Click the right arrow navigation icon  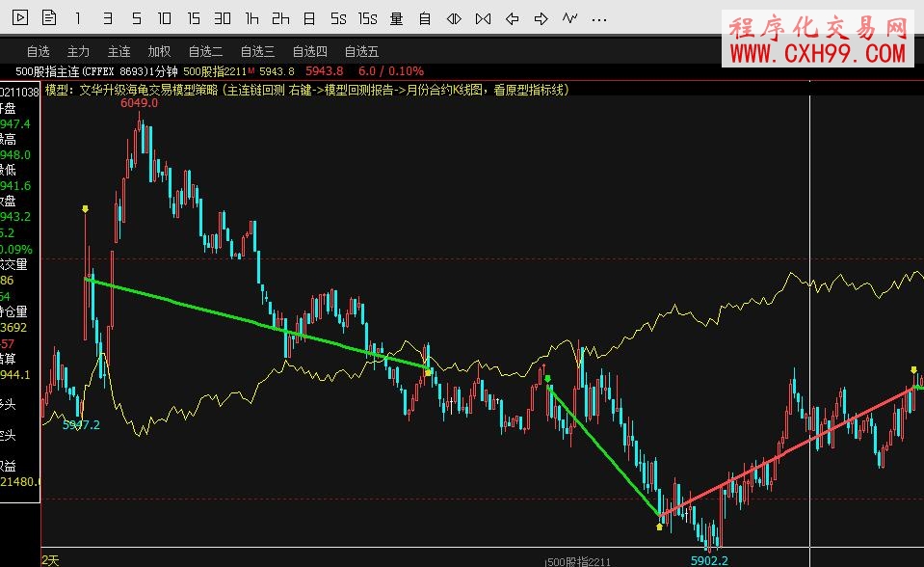541,18
